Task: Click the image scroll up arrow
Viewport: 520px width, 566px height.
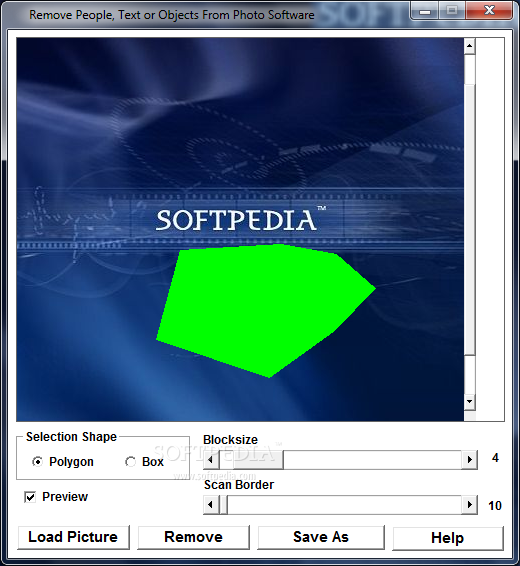Action: pyautogui.click(x=469, y=46)
